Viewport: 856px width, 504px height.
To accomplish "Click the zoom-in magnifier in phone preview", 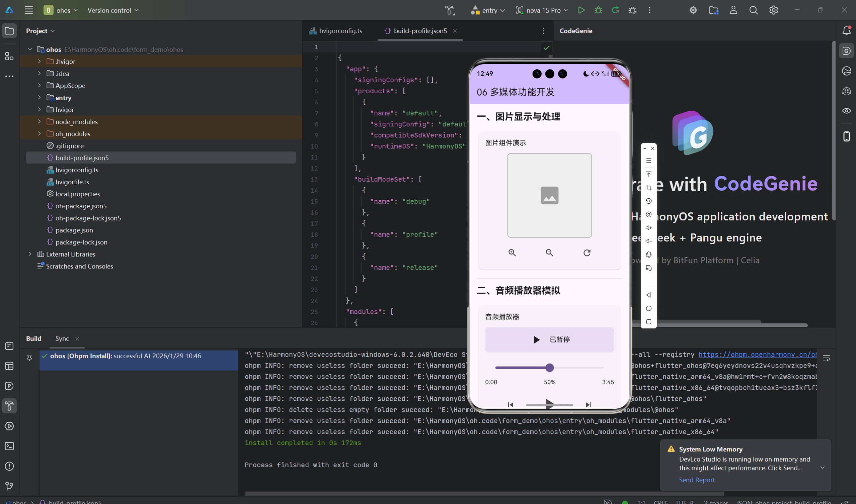I will [512, 253].
